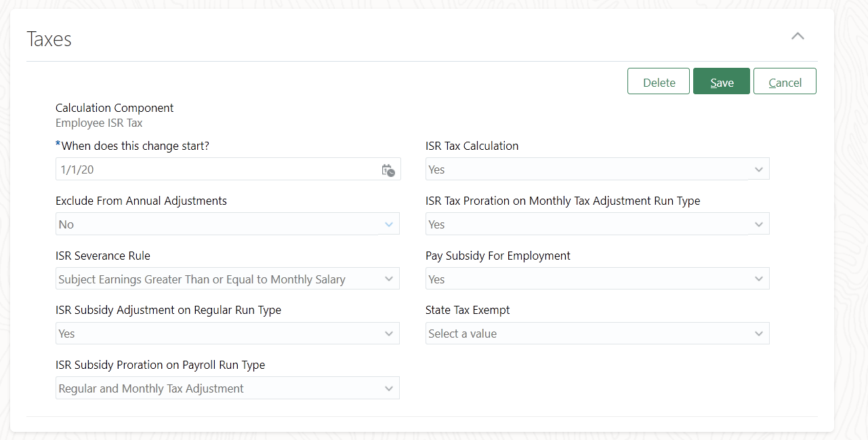Click arrow icon of Pay Subsidy field
Viewport: 868px width, 440px height.
pyautogui.click(x=759, y=279)
